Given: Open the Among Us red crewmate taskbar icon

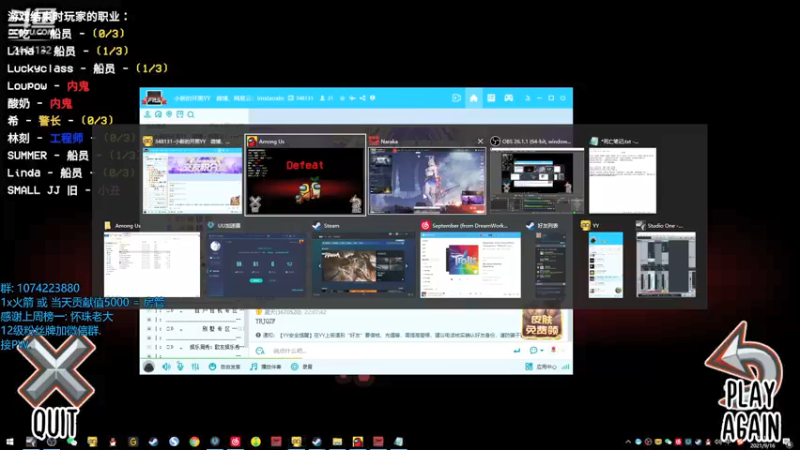Looking at the screenshot, I should [358, 441].
